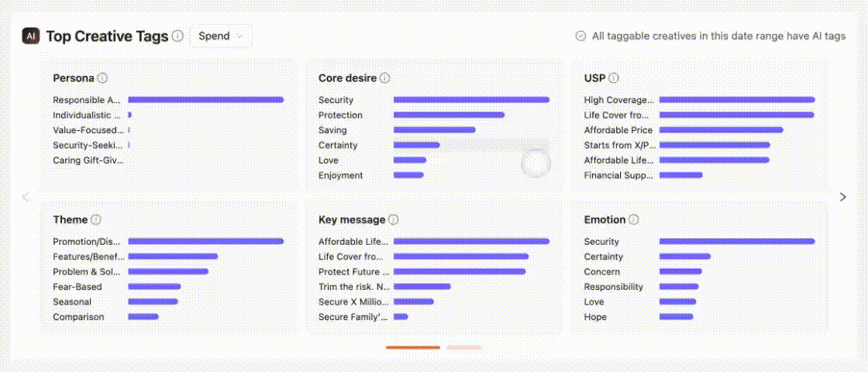Go to previous cards with left arrow
Image resolution: width=868 pixels, height=372 pixels.
(25, 197)
